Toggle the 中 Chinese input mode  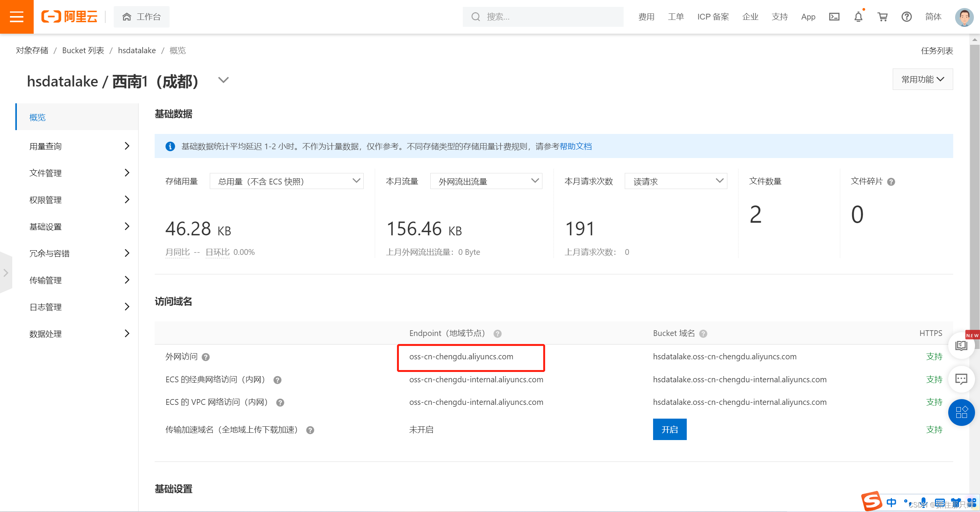coord(891,502)
